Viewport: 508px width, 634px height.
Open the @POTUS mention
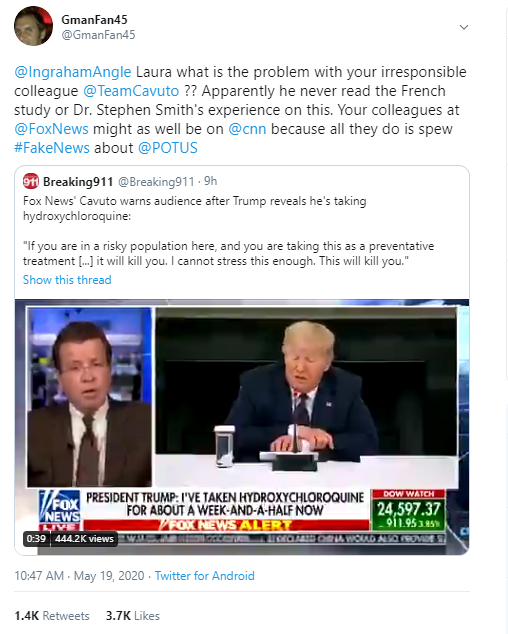tap(167, 148)
